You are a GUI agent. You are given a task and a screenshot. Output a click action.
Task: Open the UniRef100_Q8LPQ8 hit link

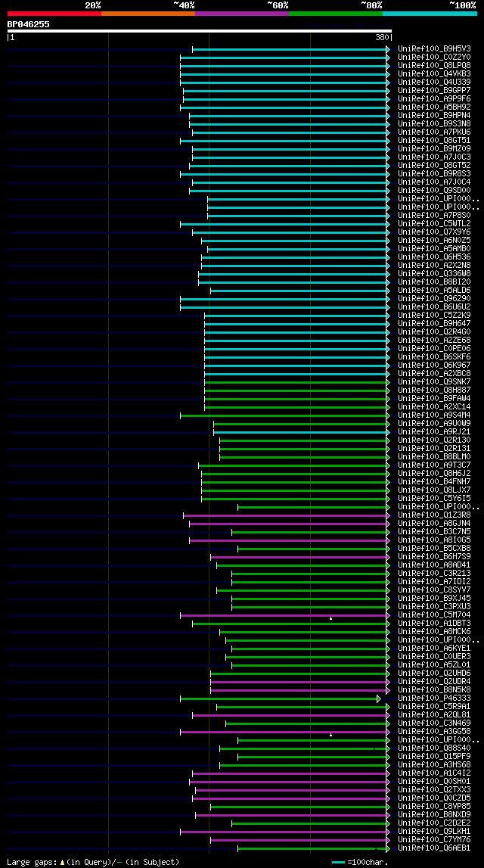point(434,65)
